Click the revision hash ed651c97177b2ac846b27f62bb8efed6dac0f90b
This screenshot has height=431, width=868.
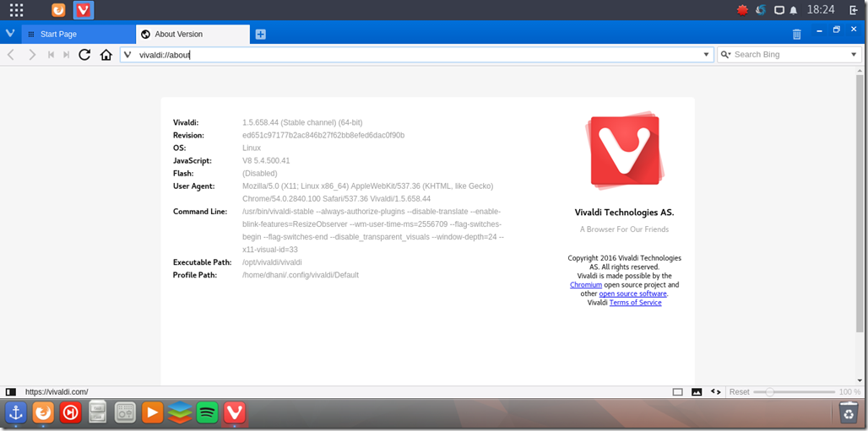tap(324, 135)
